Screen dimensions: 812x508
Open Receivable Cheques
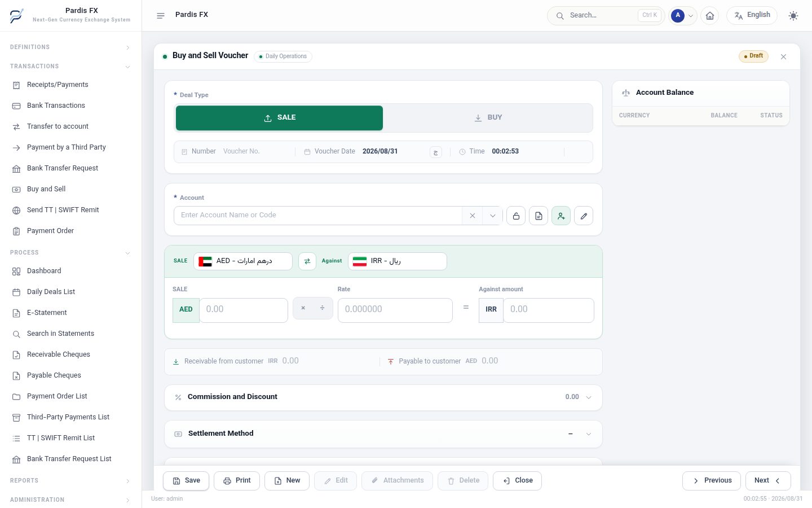(x=70, y=355)
